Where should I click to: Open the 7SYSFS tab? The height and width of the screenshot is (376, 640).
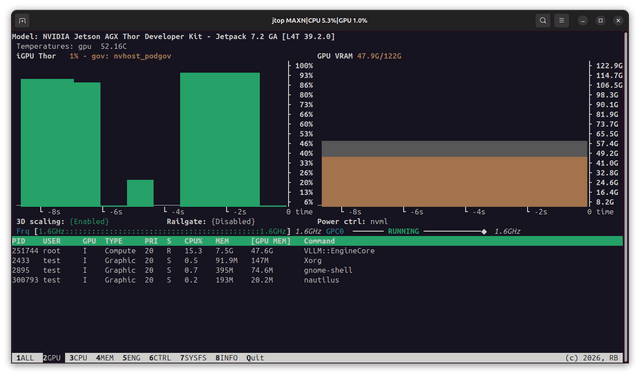click(193, 358)
